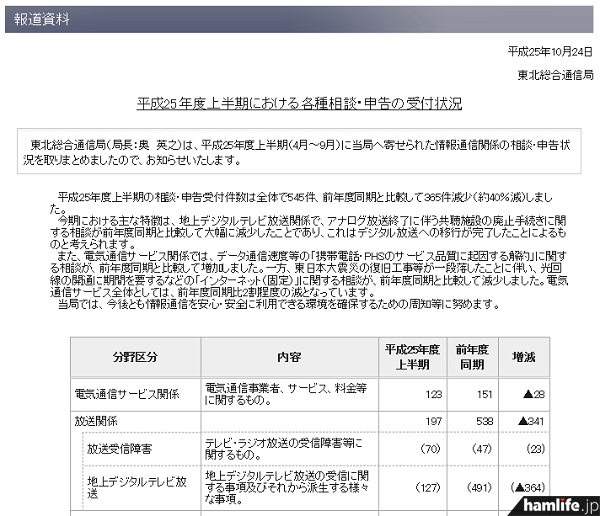Click the 前年度同期 column header
This screenshot has width=600, height=516.
pyautogui.click(x=472, y=355)
